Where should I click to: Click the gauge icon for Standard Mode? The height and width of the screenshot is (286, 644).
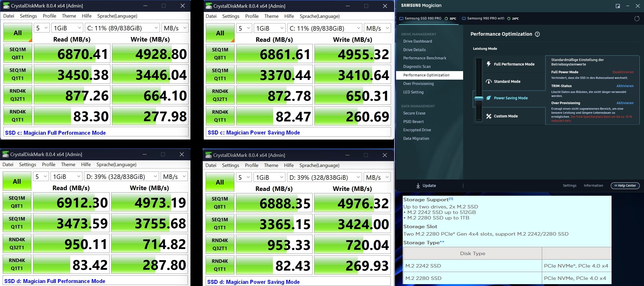(489, 81)
